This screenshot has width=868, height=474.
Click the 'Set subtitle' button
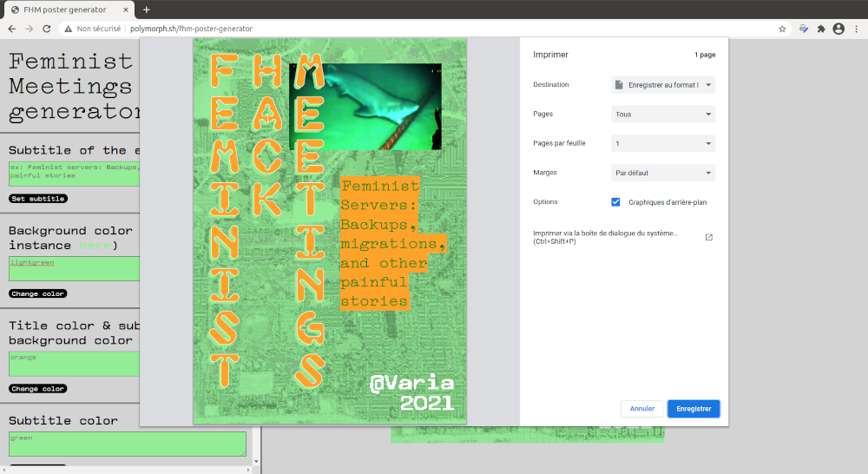pos(37,199)
